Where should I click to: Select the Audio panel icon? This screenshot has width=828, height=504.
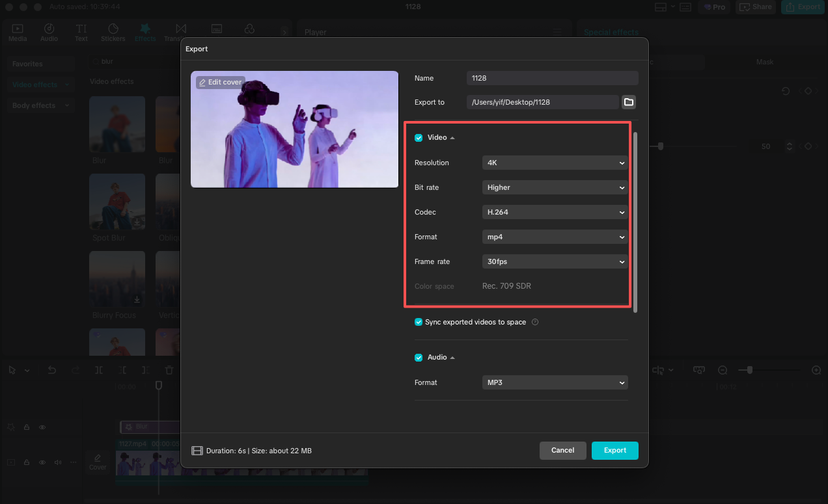[49, 31]
